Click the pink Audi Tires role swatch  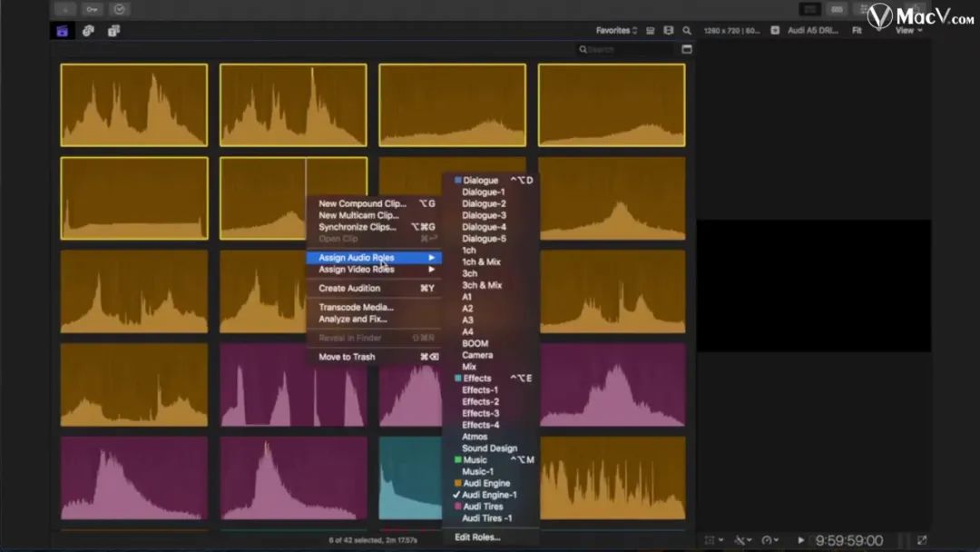click(457, 507)
